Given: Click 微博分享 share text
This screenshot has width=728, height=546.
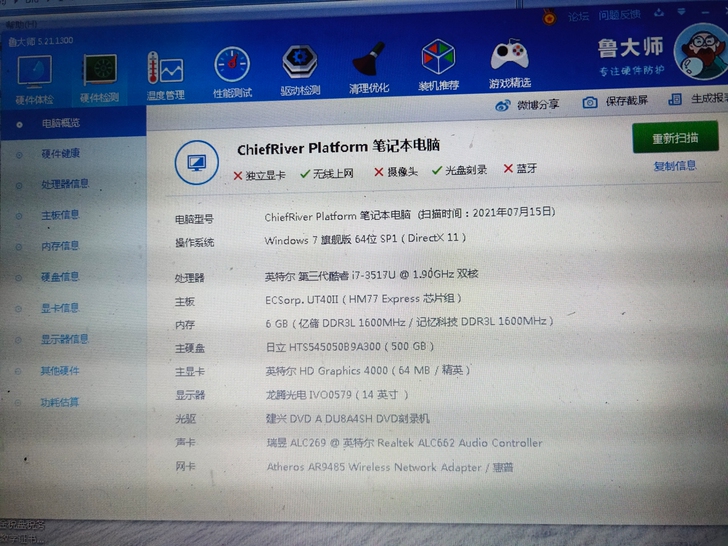Looking at the screenshot, I should tap(538, 104).
